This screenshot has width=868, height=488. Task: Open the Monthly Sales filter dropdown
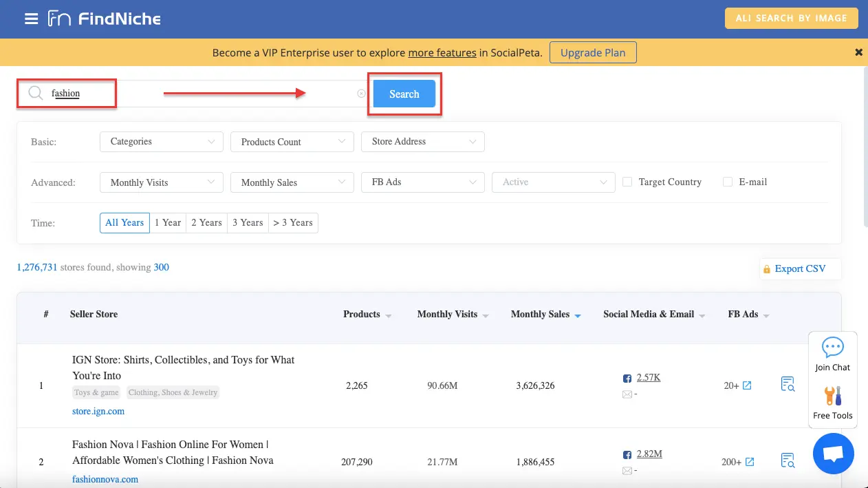[292, 182]
